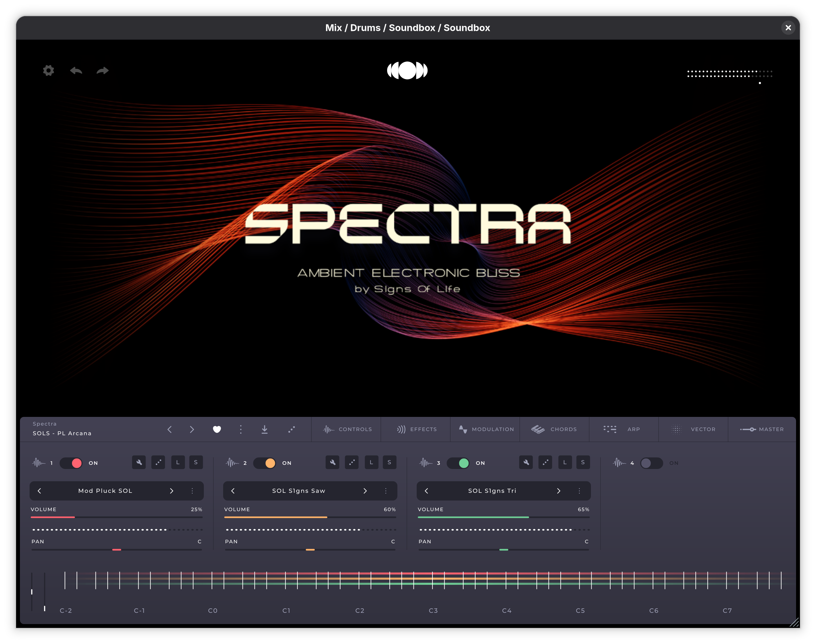Go to previous sound before SOL SIgns Saw
The height and width of the screenshot is (644, 816).
click(233, 491)
